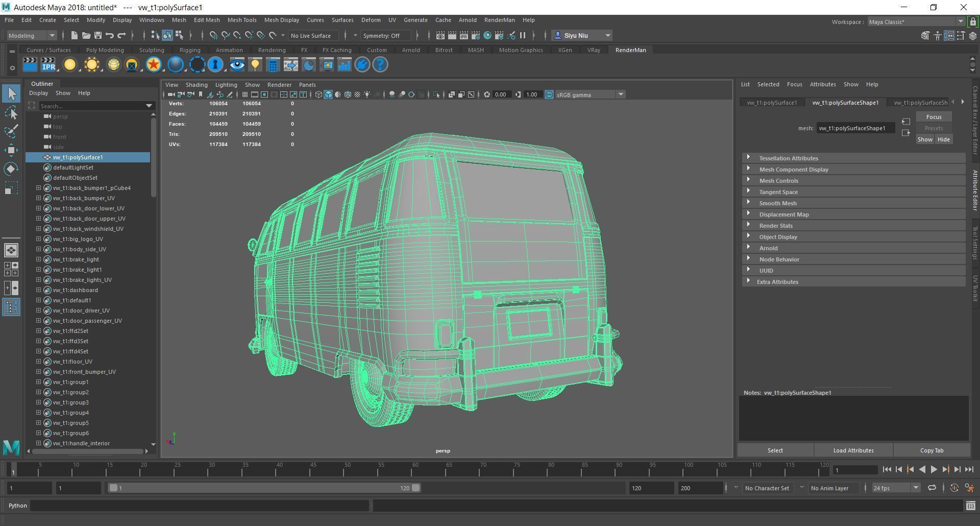
Task: Select the Lasso select tool
Action: (x=12, y=112)
